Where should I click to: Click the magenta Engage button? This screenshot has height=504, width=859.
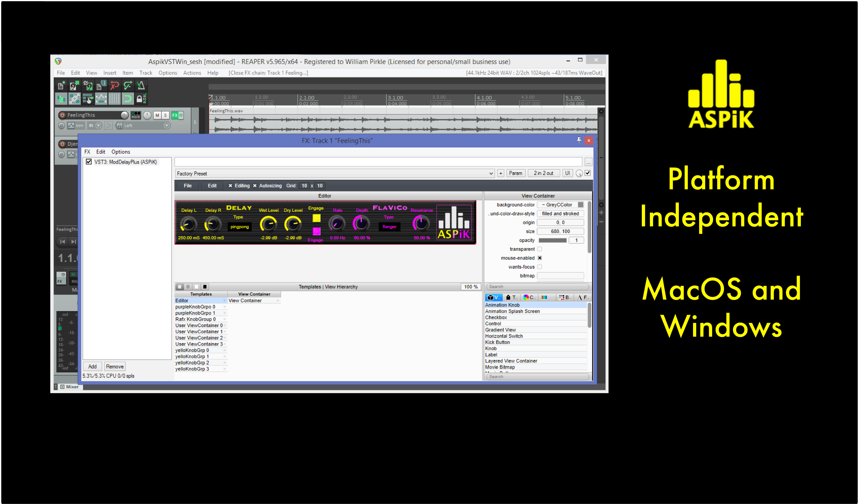[316, 231]
